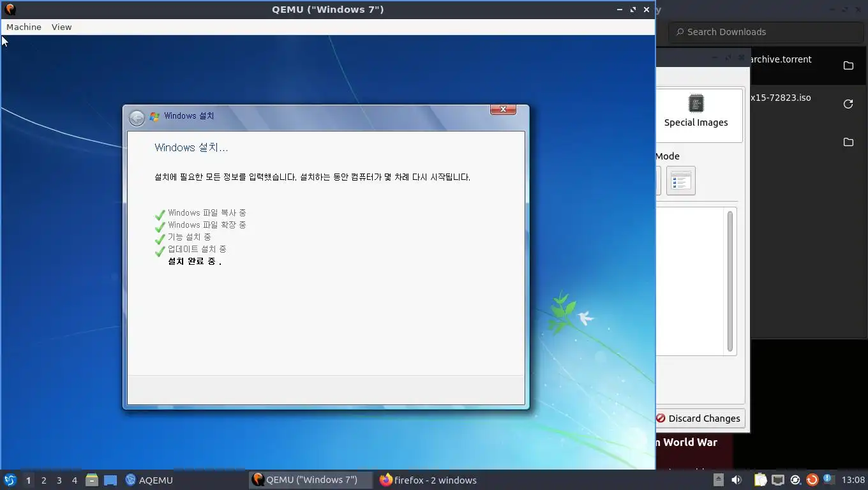This screenshot has height=490, width=868.
Task: Switch to the list view mode icon
Action: [x=680, y=181]
